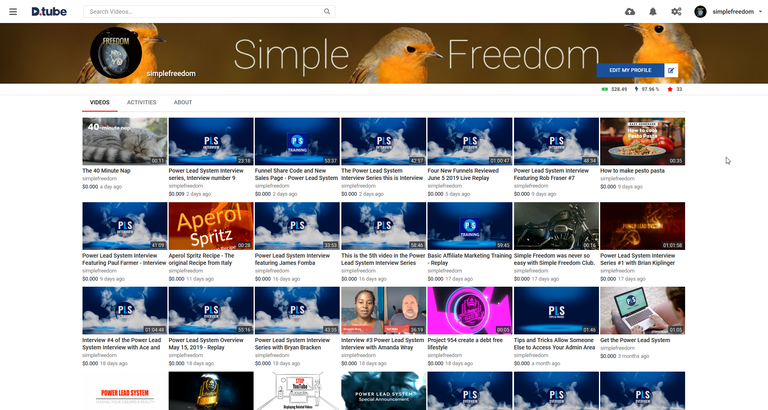Screen dimensions: 768x410
Task: Open the golden trophy thumbnail
Action: pos(211,391)
